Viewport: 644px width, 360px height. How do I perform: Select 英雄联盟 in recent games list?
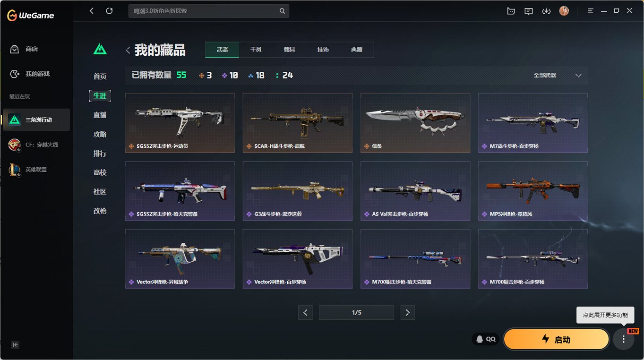36,170
